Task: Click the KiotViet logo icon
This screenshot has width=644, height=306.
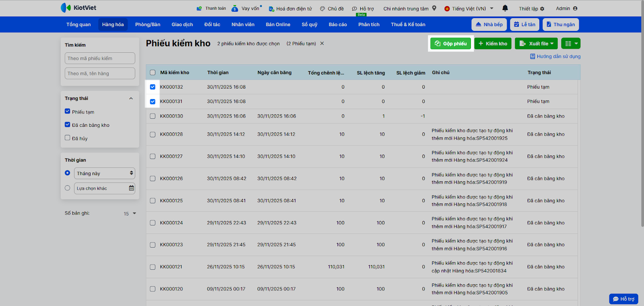Action: [66, 8]
